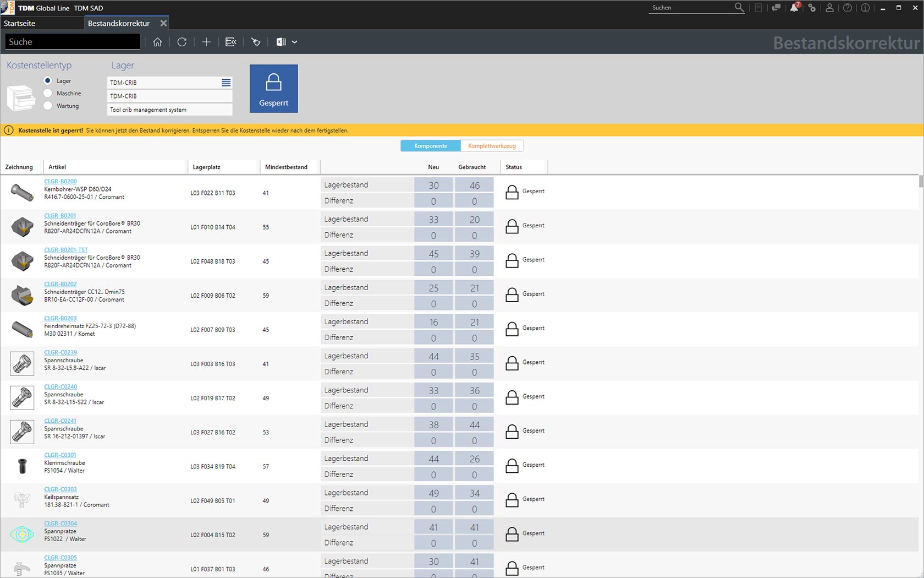The width and height of the screenshot is (924, 578).
Task: Select the Lager cost center radio button
Action: 48,80
